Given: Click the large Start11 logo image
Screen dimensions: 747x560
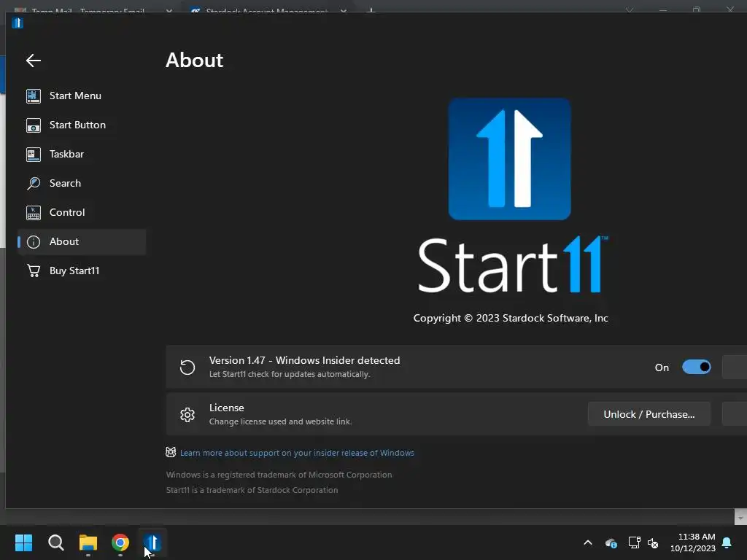Looking at the screenshot, I should pyautogui.click(x=509, y=159).
